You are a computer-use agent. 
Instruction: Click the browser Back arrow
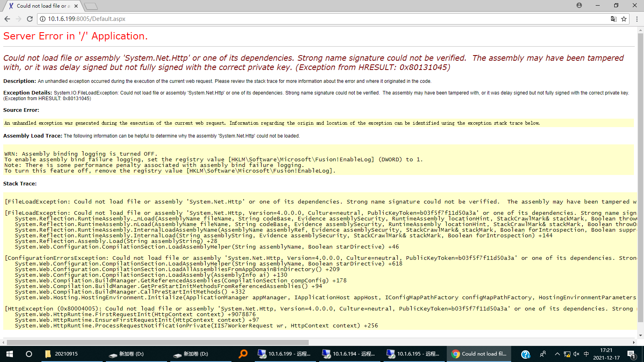[x=7, y=19]
